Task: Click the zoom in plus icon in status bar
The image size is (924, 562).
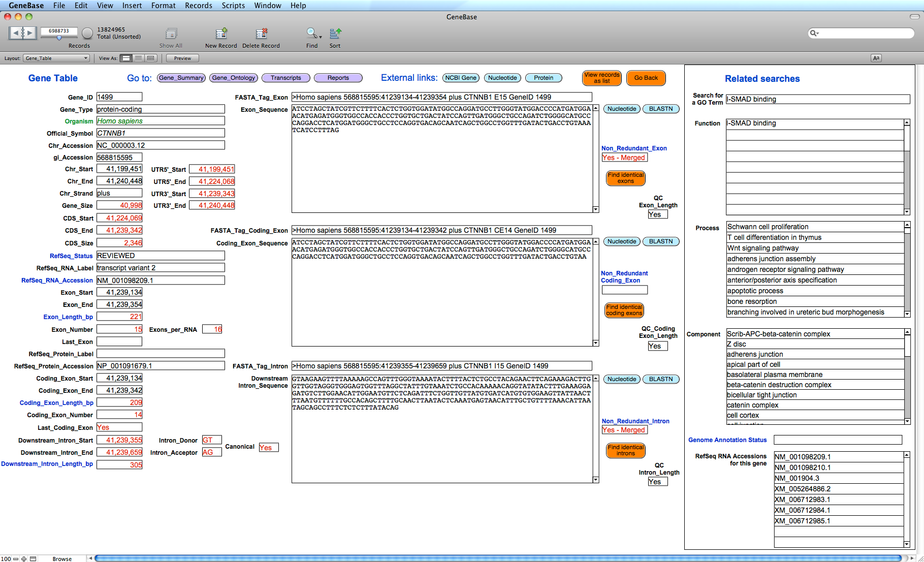Action: 23,558
